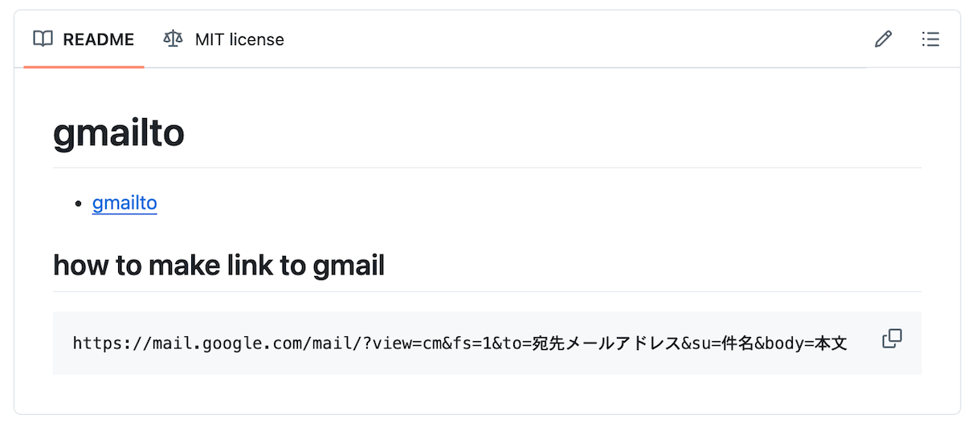The image size is (980, 435).
Task: Click the "&su=" parameter in the URL
Action: tap(701, 344)
